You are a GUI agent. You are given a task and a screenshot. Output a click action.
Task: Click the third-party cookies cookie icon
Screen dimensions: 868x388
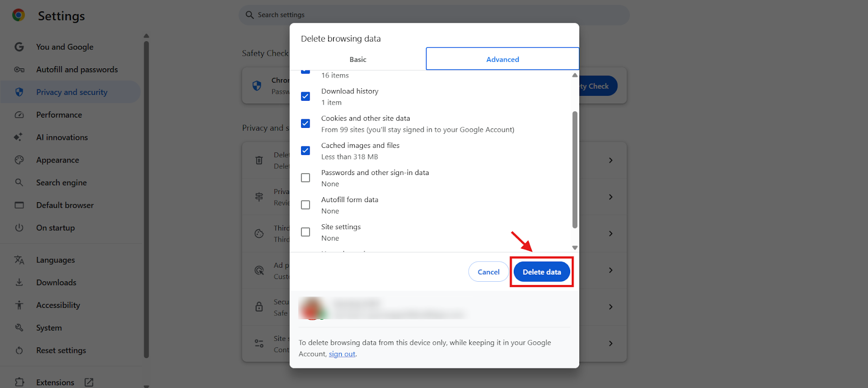[x=259, y=234]
